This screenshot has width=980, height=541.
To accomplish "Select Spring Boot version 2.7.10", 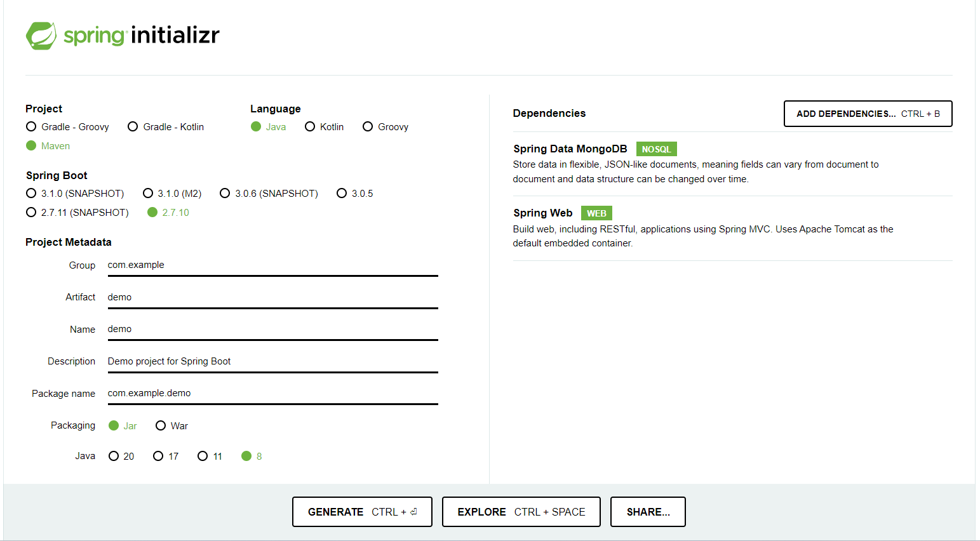I will point(152,212).
